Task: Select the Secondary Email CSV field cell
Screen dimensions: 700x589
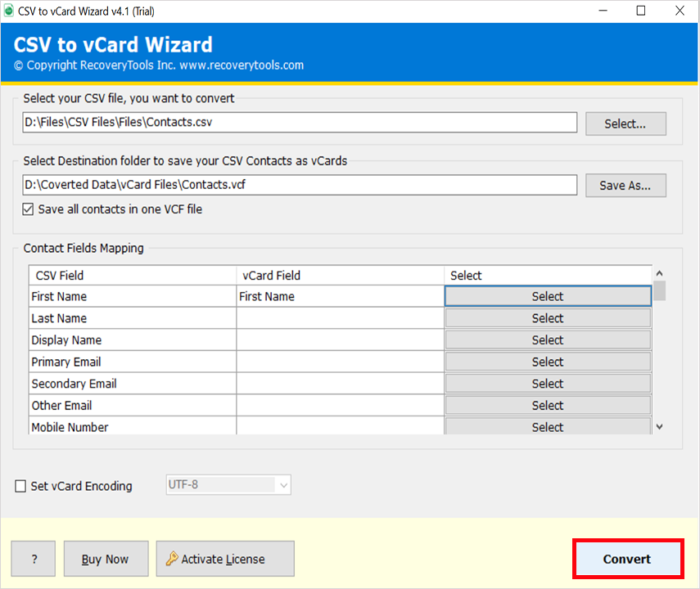Action: point(133,384)
